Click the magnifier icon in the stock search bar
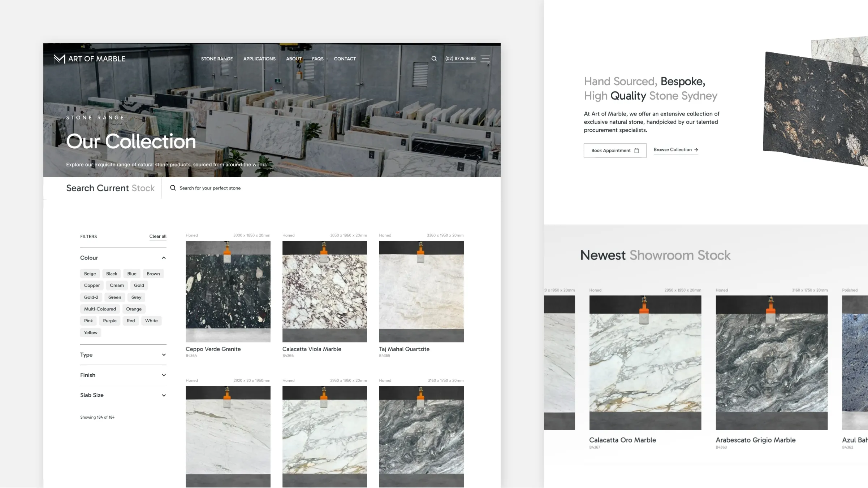Screen dimensions: 868x488 pos(173,188)
